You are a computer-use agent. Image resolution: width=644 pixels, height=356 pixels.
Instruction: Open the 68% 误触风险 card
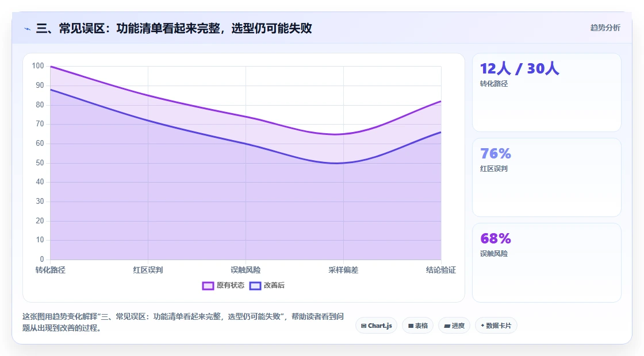click(x=547, y=262)
